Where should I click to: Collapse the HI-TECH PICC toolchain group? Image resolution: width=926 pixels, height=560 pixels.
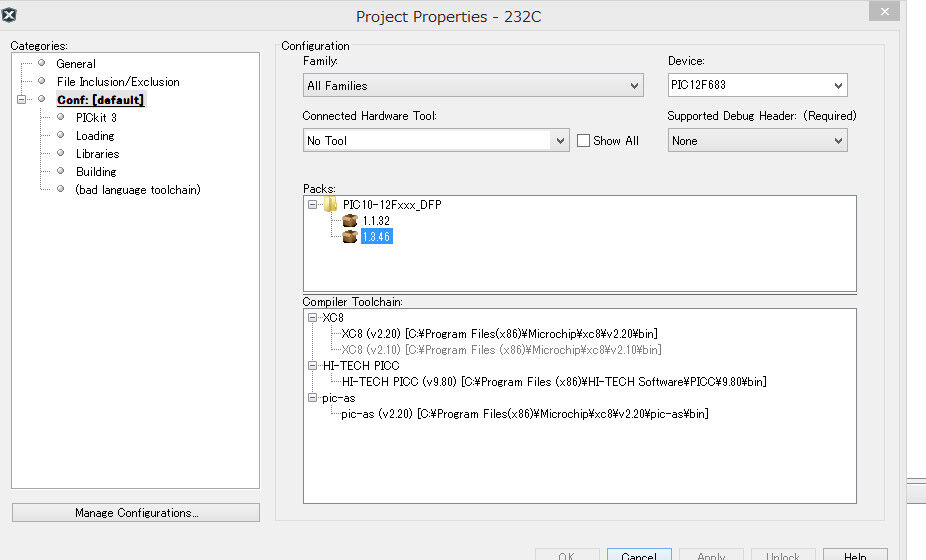(312, 366)
